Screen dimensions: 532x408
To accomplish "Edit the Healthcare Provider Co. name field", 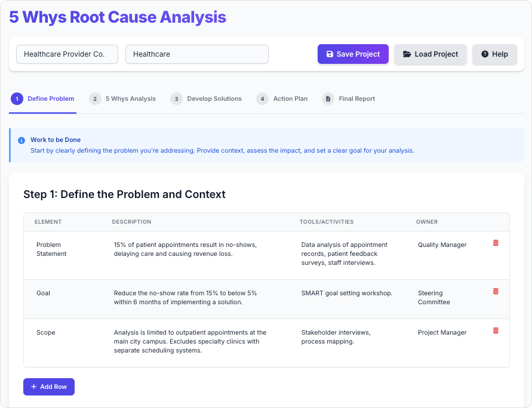I will (67, 54).
